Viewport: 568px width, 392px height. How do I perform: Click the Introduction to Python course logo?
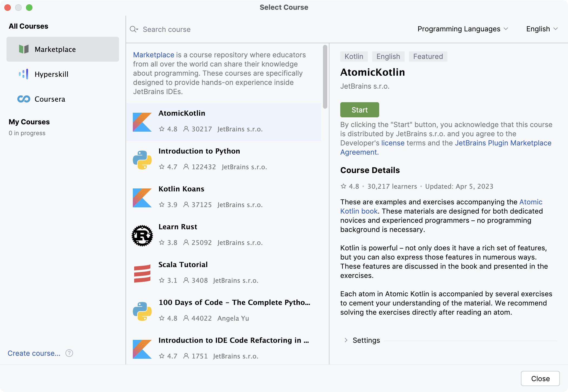pos(142,160)
